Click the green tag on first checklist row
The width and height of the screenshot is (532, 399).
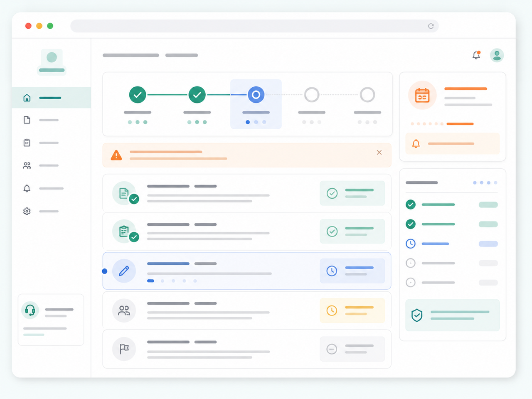tap(488, 204)
